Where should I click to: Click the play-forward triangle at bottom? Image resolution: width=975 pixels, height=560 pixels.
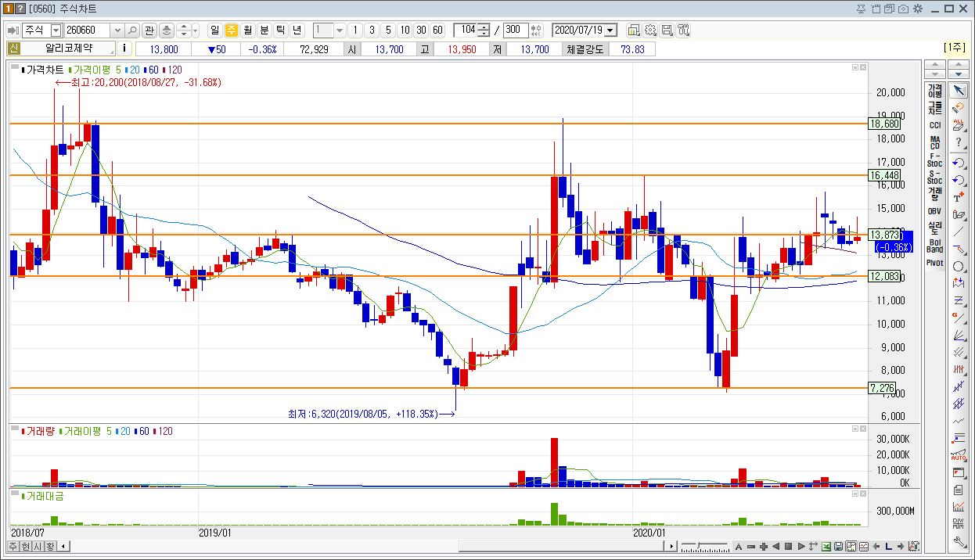pyautogui.click(x=801, y=546)
